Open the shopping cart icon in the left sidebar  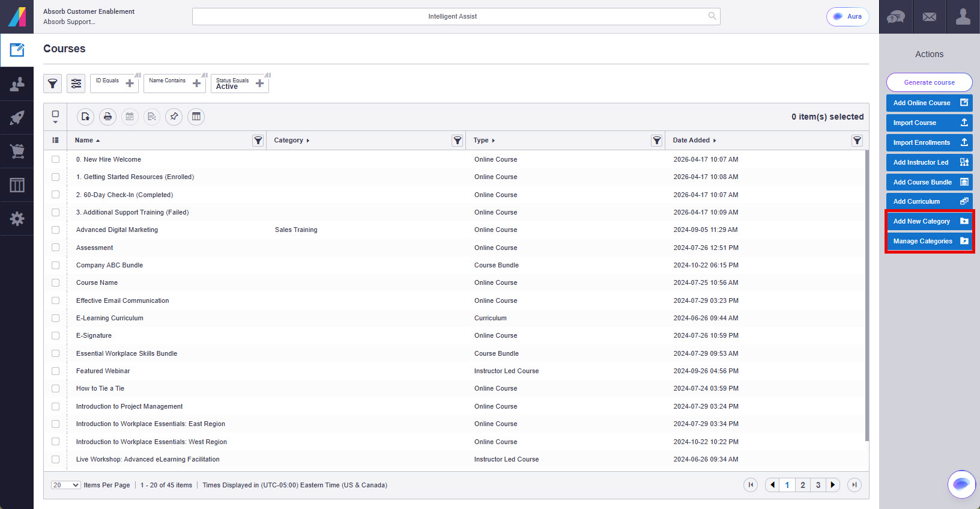coord(17,151)
